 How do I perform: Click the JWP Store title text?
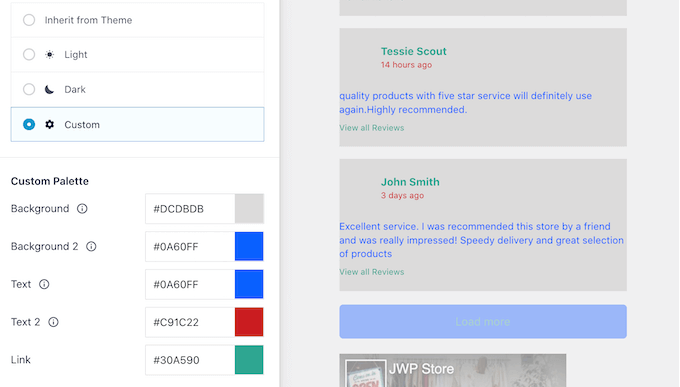pos(422,369)
